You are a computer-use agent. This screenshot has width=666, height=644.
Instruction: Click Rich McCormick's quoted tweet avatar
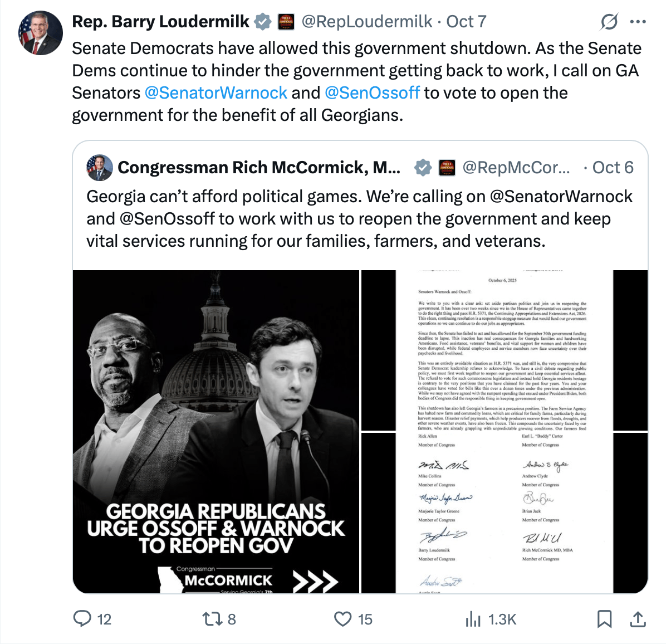tap(99, 167)
